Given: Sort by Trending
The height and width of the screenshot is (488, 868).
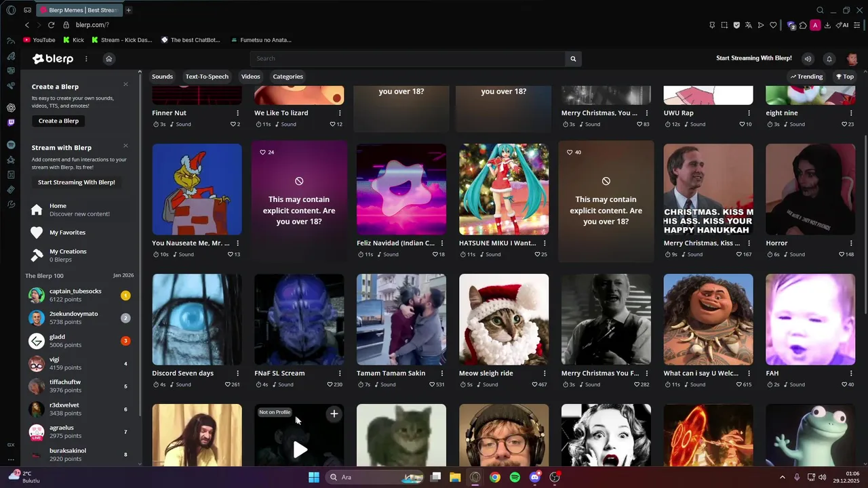Looking at the screenshot, I should [806, 77].
